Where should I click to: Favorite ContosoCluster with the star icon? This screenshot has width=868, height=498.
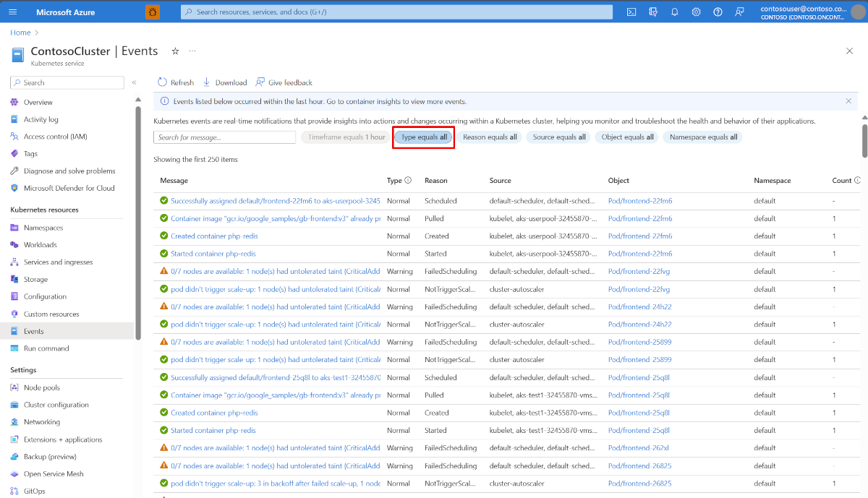175,51
